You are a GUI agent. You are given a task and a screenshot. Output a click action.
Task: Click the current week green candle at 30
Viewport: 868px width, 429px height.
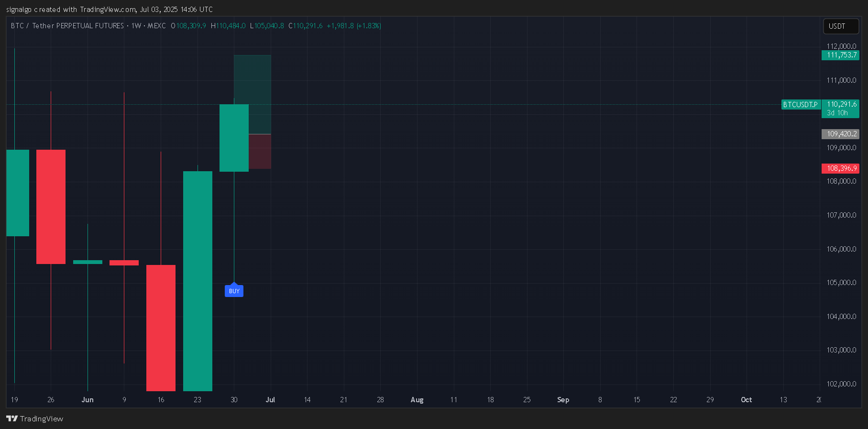click(234, 138)
